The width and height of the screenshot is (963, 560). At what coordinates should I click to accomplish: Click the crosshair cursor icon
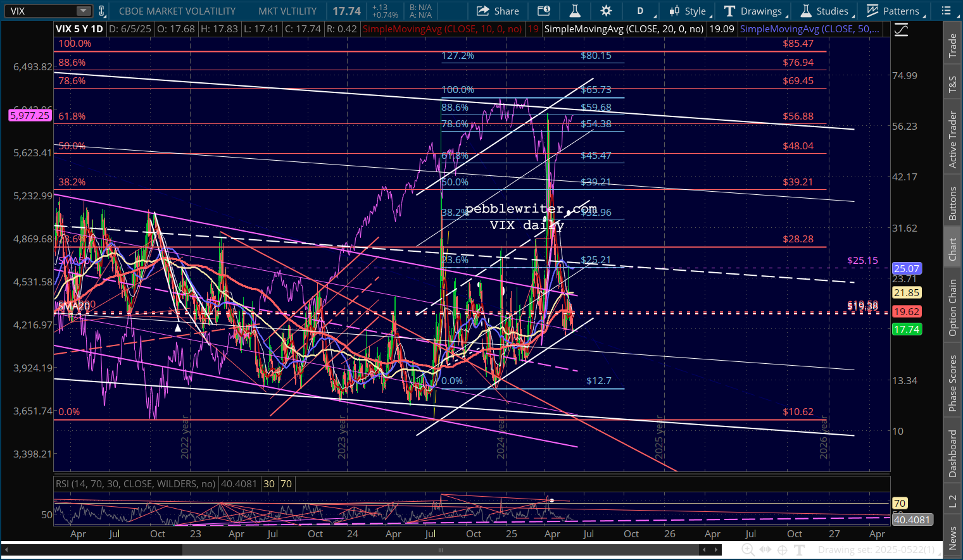tap(783, 550)
